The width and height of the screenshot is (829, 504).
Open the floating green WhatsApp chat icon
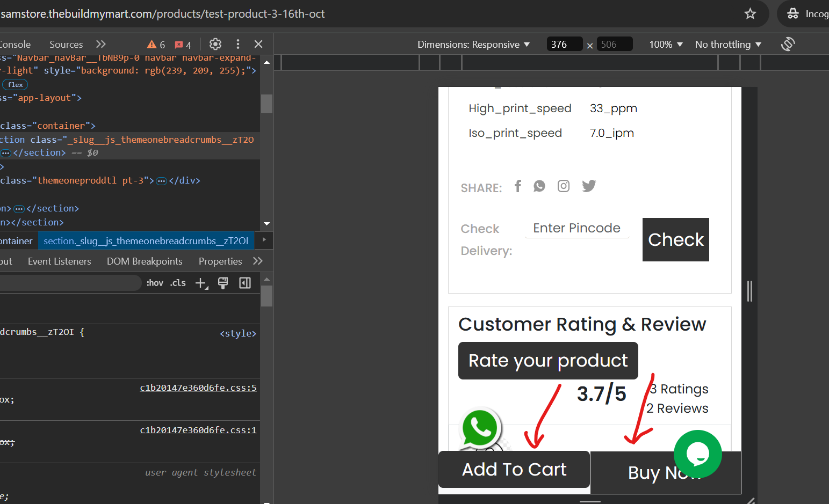pos(480,428)
